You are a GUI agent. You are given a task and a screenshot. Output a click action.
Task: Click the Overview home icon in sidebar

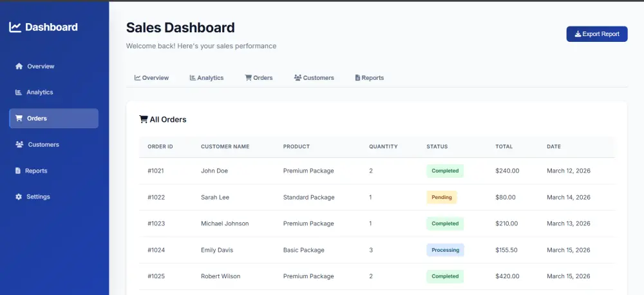click(19, 66)
